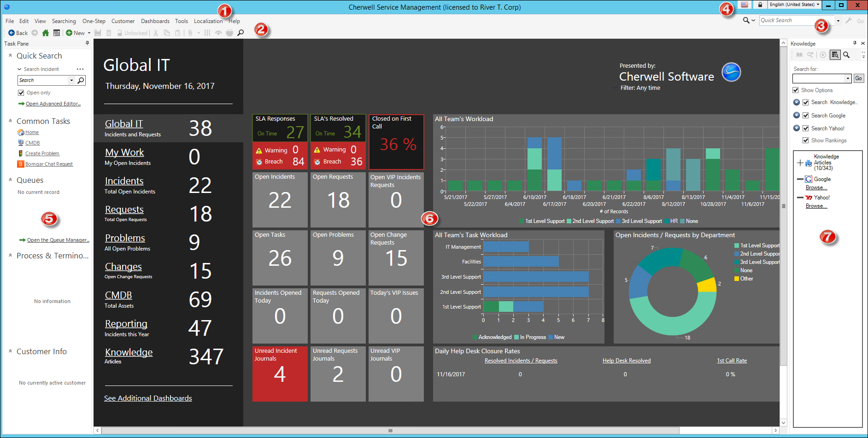Toggle the Open only checkbox
The width and height of the screenshot is (868, 438).
coord(21,93)
